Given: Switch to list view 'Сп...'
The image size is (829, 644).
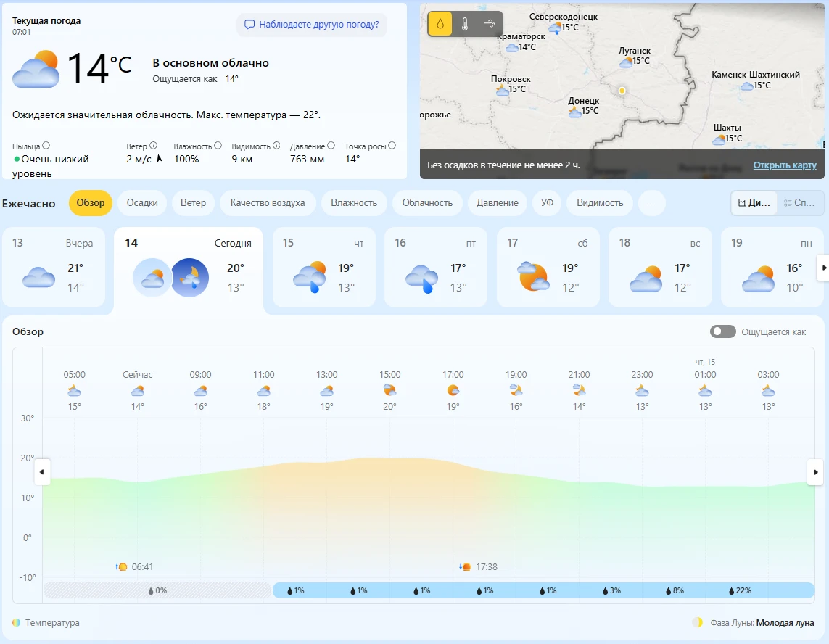Looking at the screenshot, I should 799,203.
